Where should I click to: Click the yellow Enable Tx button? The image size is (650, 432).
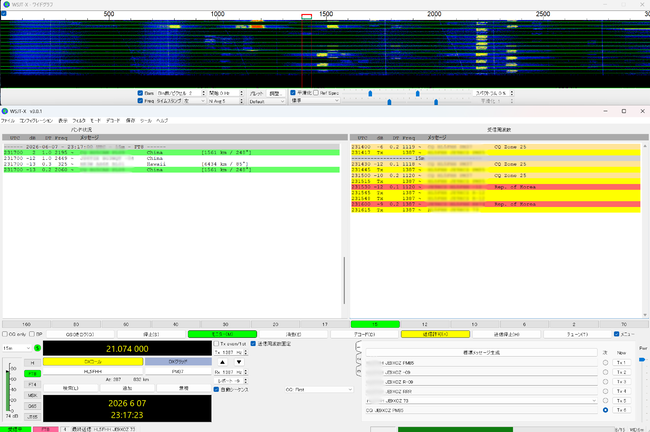[x=435, y=334]
